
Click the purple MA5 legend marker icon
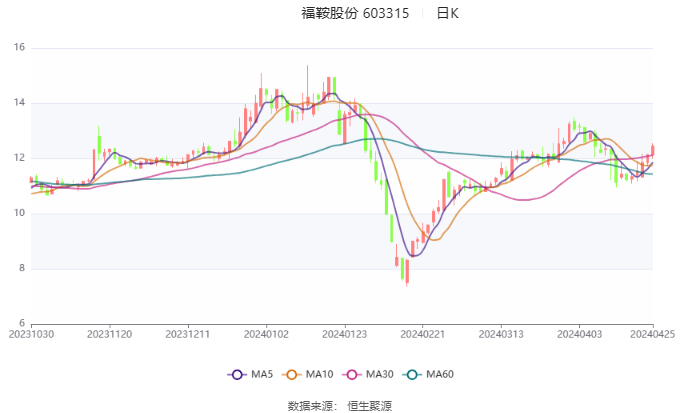pyautogui.click(x=236, y=374)
